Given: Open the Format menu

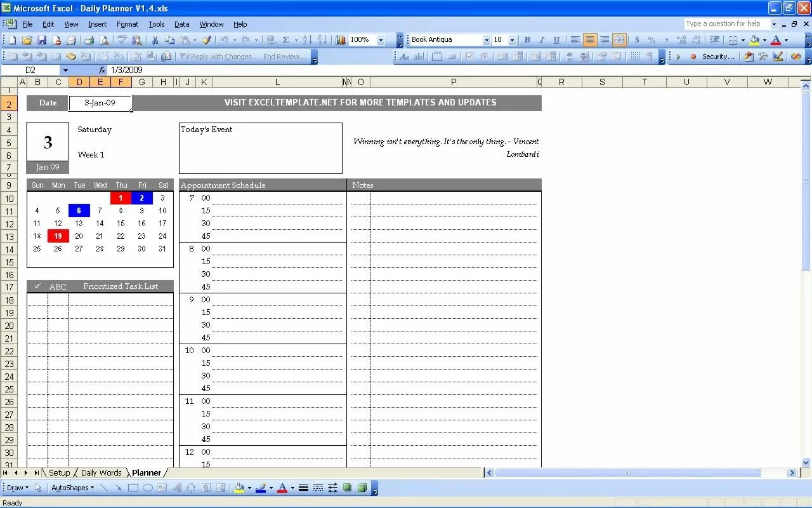Looking at the screenshot, I should (x=128, y=24).
